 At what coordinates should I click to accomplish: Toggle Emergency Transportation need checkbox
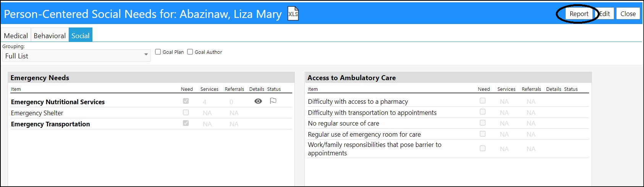click(186, 123)
